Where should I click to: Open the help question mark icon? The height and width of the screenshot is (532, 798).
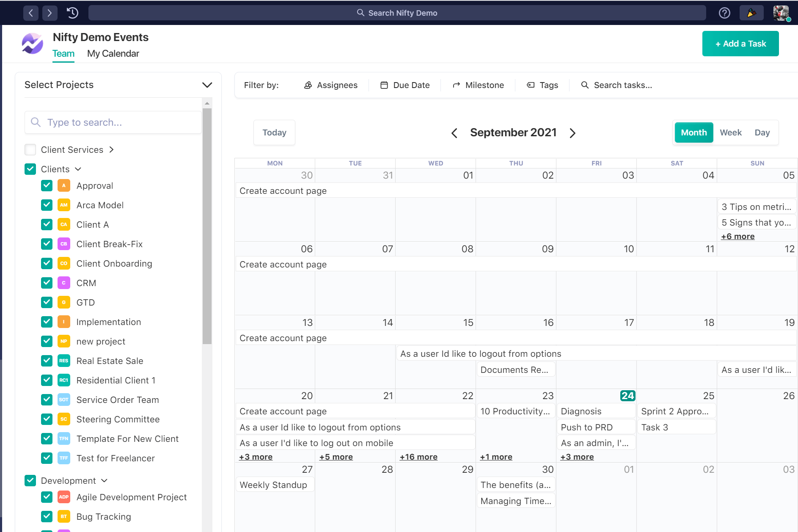724,13
